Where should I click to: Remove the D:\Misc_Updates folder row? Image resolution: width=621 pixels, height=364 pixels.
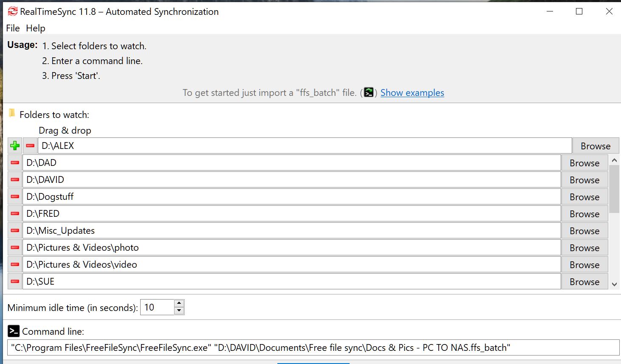15,231
